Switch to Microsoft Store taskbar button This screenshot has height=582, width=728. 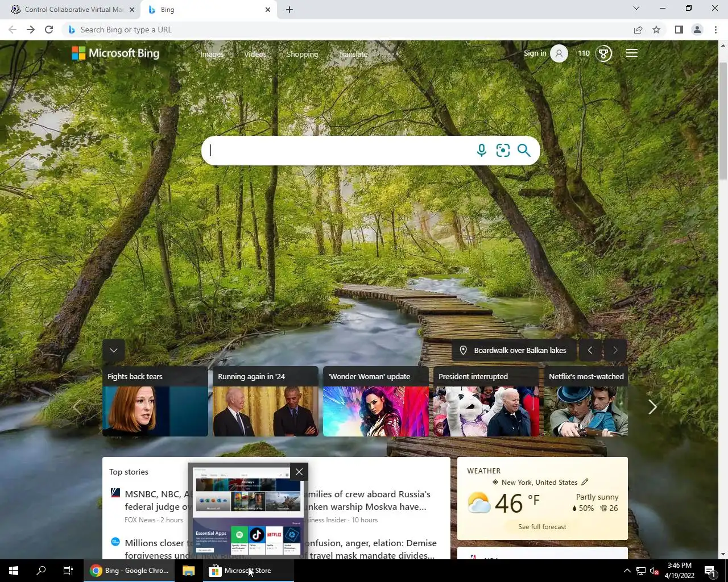249,571
